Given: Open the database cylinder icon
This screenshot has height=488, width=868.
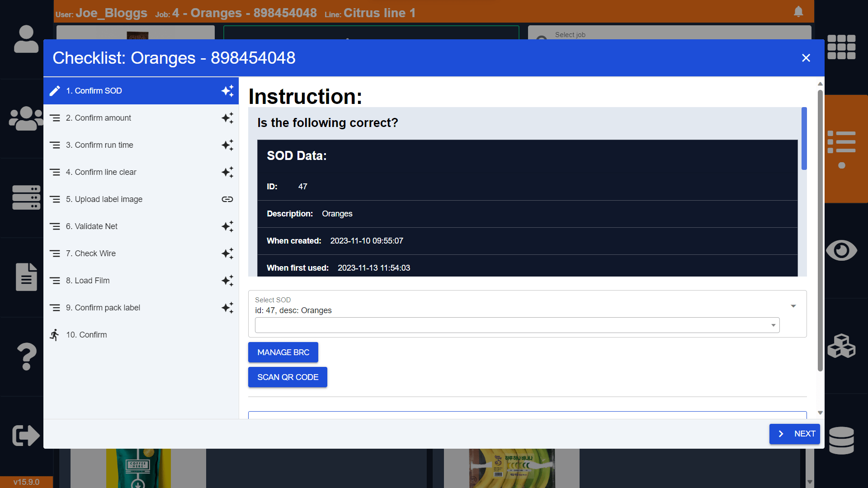Looking at the screenshot, I should point(841,440).
